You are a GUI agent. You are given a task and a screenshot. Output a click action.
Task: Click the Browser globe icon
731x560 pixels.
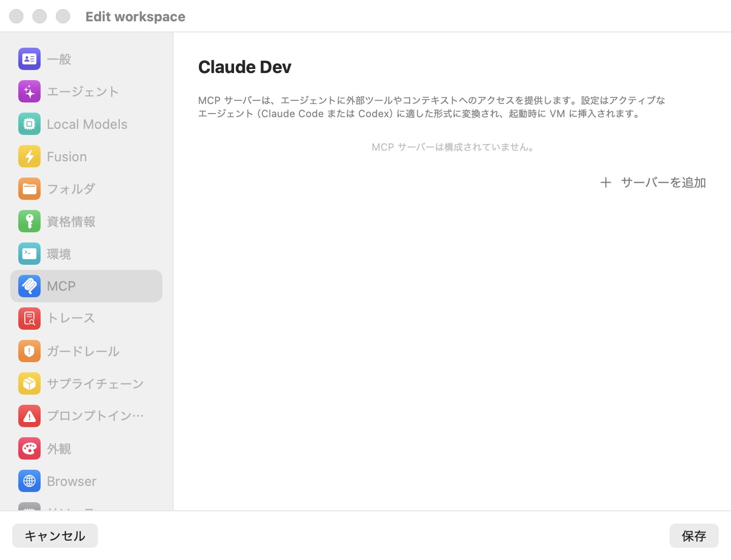tap(29, 481)
